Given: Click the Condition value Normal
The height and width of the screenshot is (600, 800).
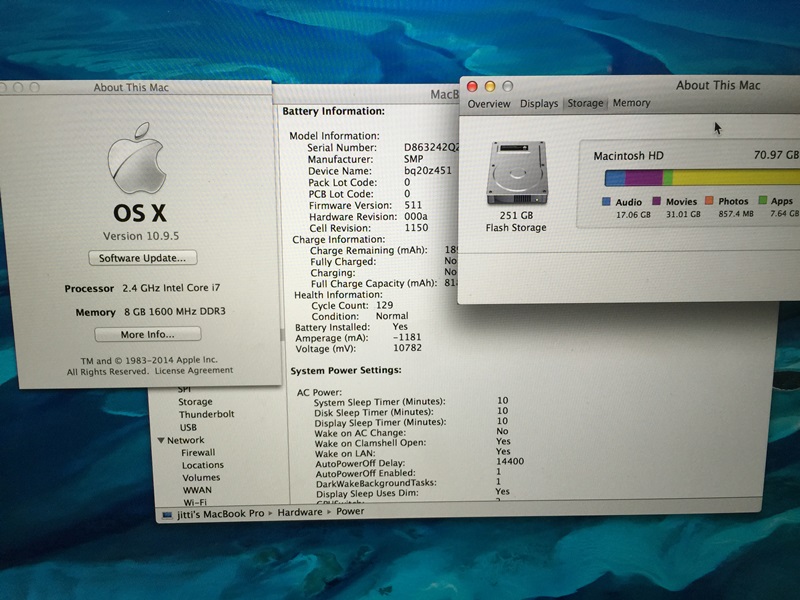Looking at the screenshot, I should (x=392, y=316).
